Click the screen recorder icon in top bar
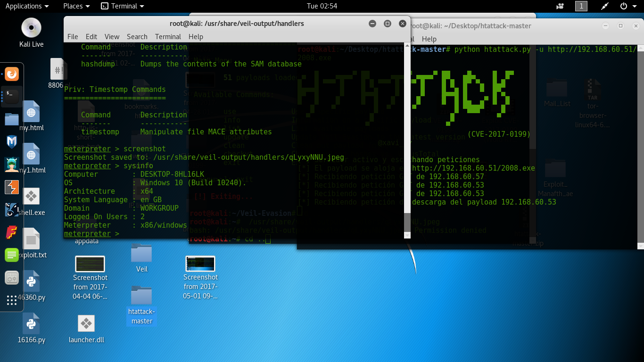 coord(560,6)
